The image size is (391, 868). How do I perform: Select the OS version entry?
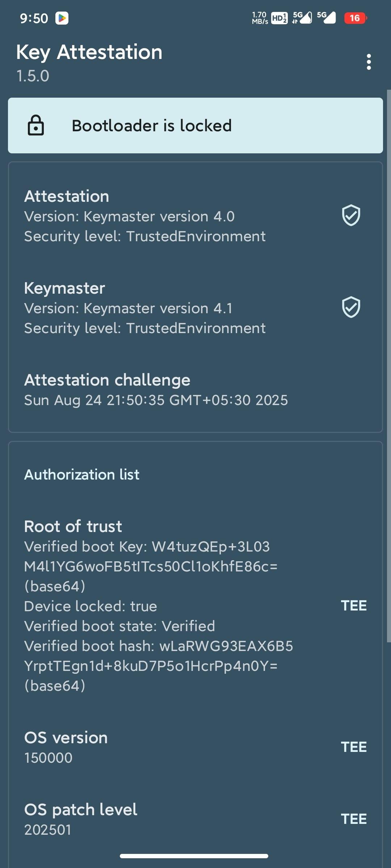[x=195, y=747]
